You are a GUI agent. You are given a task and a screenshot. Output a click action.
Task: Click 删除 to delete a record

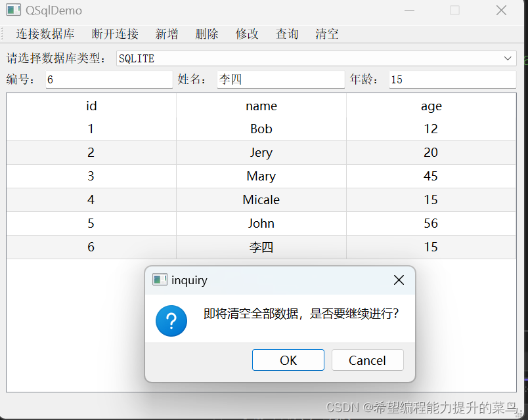pyautogui.click(x=207, y=33)
